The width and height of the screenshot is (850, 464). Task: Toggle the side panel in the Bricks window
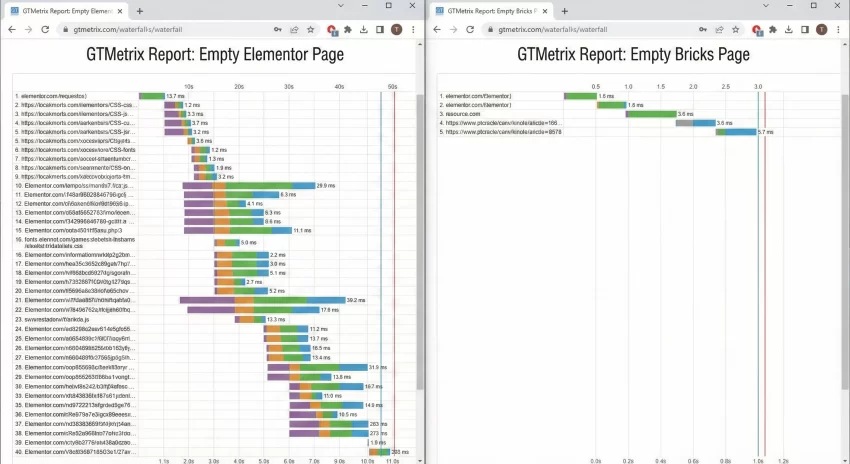805,29
